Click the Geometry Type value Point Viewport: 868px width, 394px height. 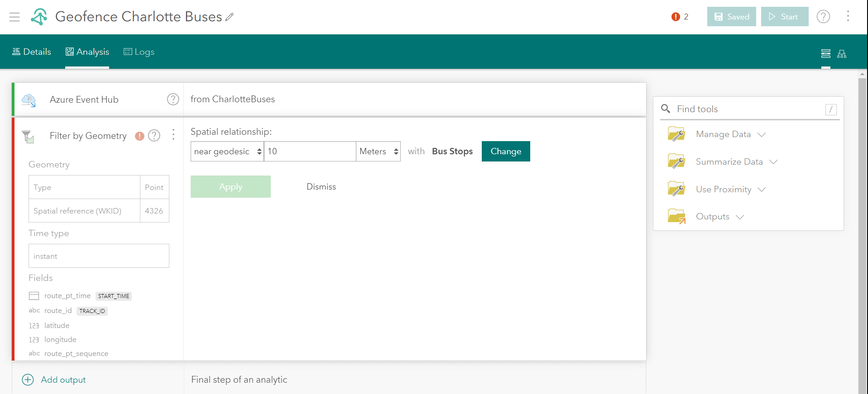point(154,187)
